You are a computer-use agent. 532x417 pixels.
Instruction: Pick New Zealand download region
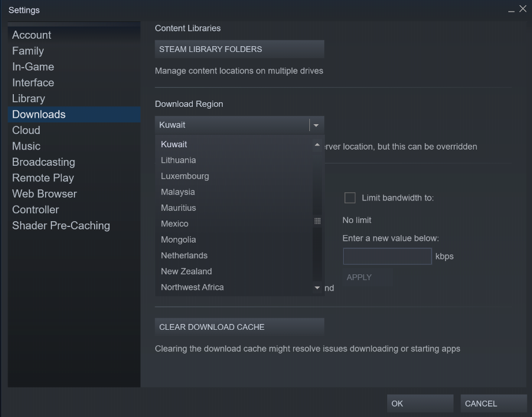pos(186,271)
